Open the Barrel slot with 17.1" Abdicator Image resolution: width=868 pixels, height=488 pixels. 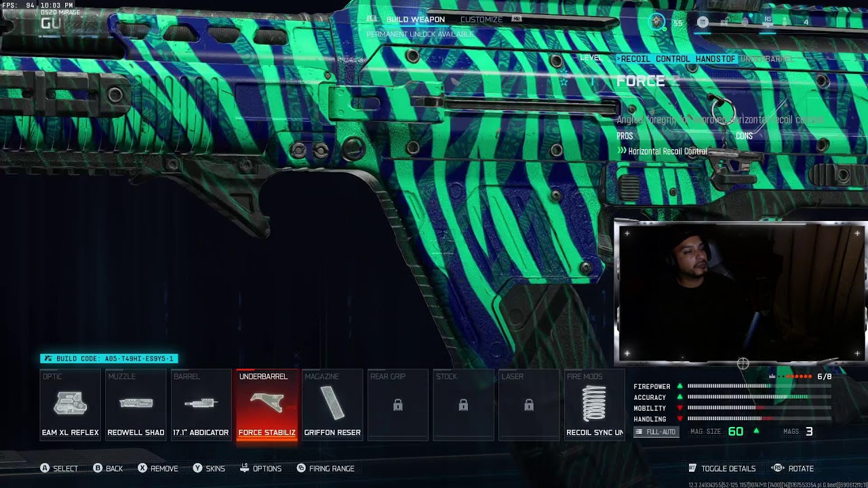[x=201, y=405]
